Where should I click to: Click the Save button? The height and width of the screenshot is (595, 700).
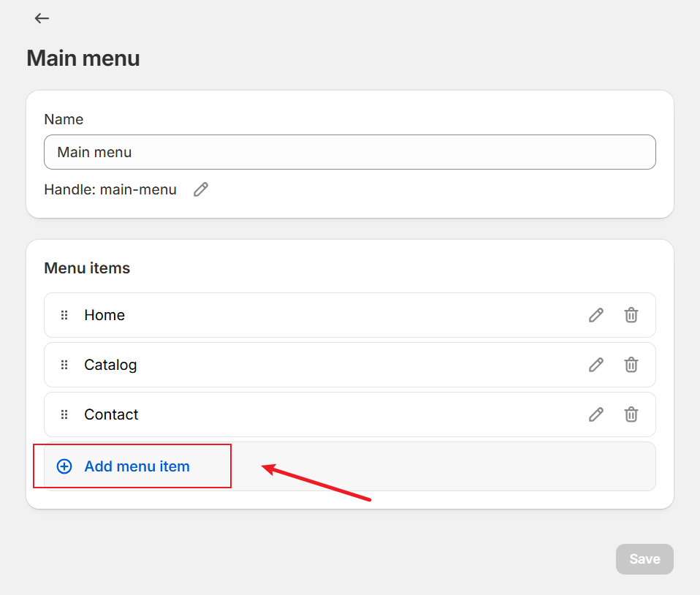click(x=644, y=558)
